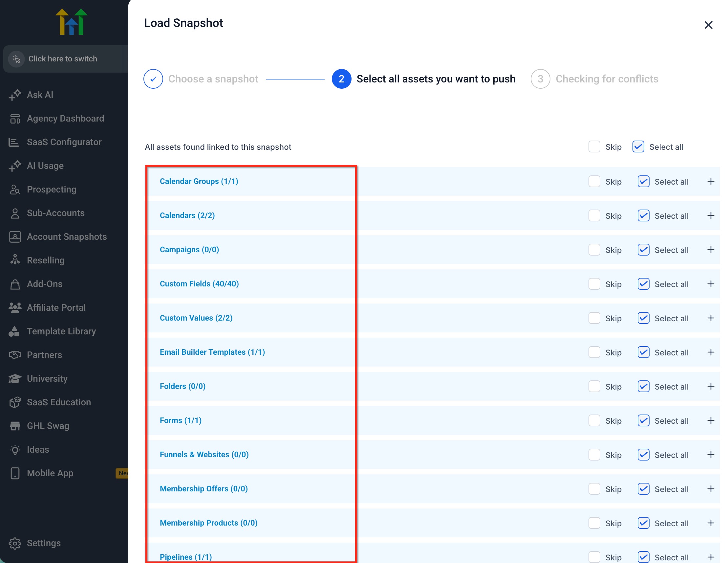
Task: Check the top-level Skip checkbox
Action: 594,147
